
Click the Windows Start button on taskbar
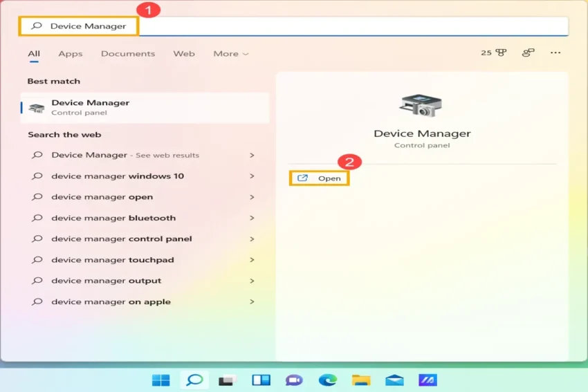click(x=160, y=380)
